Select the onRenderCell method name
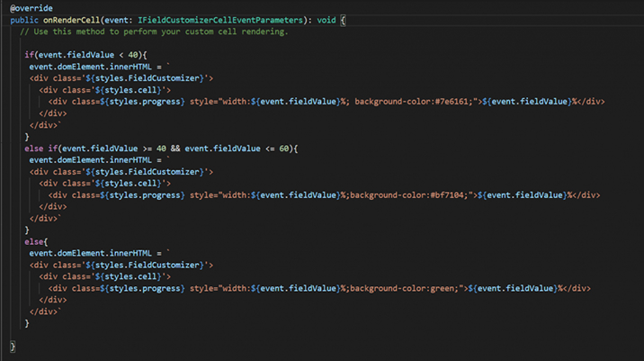 [x=71, y=20]
